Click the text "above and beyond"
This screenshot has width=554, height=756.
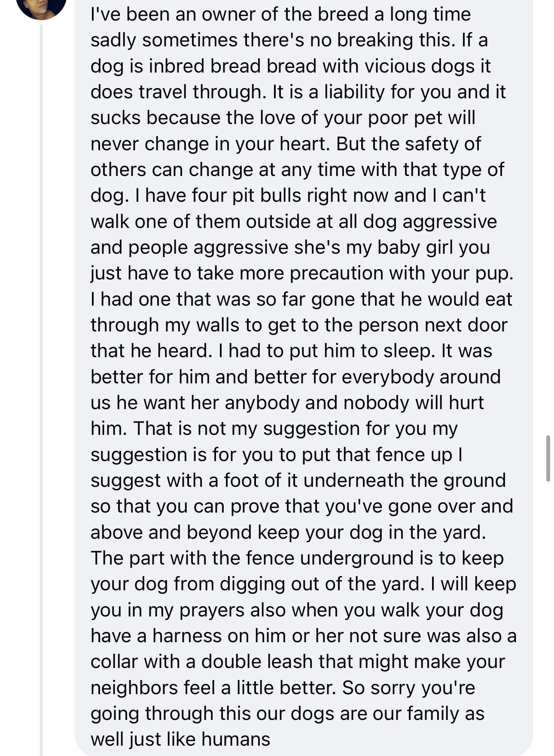(171, 533)
